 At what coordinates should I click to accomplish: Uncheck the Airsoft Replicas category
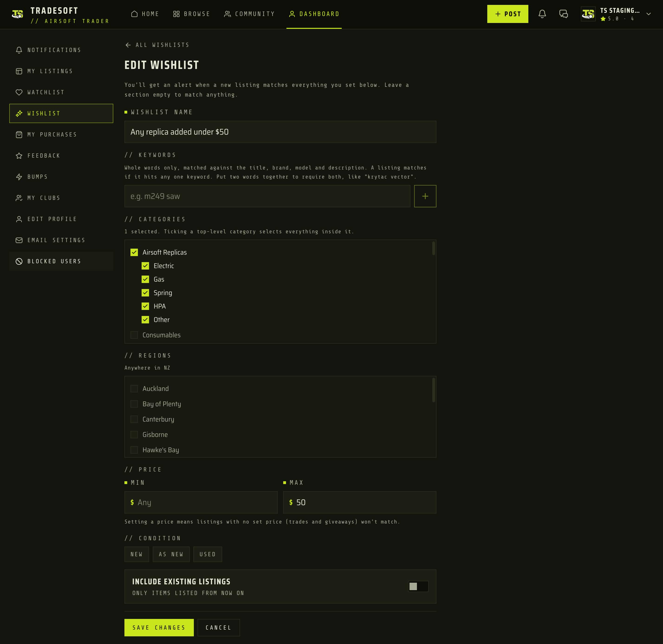point(134,252)
